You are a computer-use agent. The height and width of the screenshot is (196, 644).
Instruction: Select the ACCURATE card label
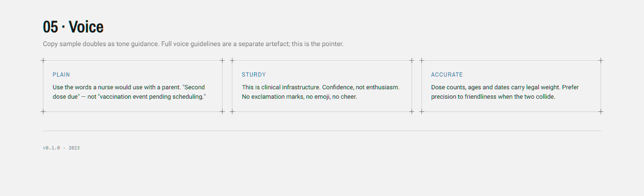(447, 75)
